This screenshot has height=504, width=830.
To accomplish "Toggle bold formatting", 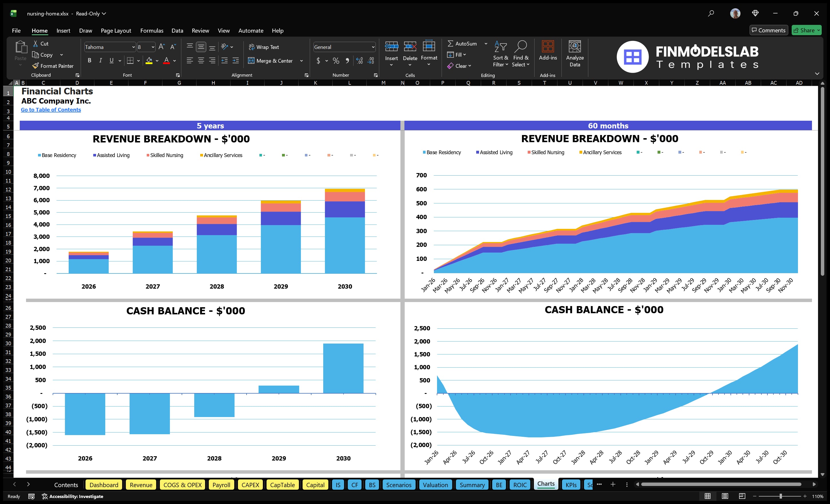I will (89, 60).
